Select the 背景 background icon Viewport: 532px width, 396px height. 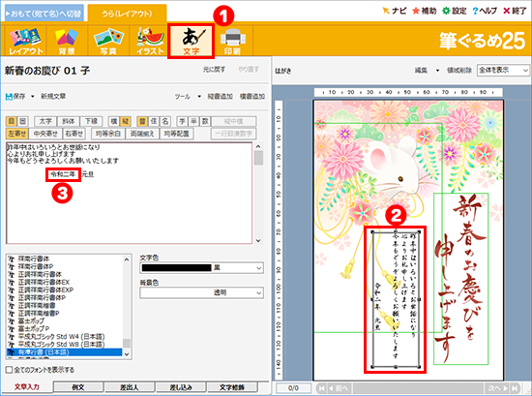[67, 41]
